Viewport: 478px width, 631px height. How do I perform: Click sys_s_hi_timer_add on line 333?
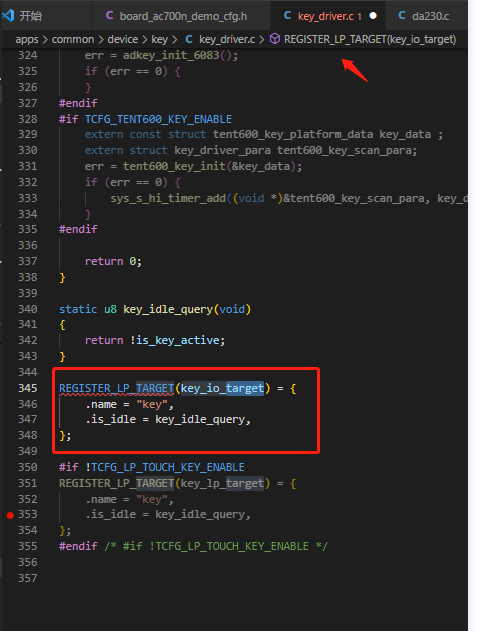[168, 198]
